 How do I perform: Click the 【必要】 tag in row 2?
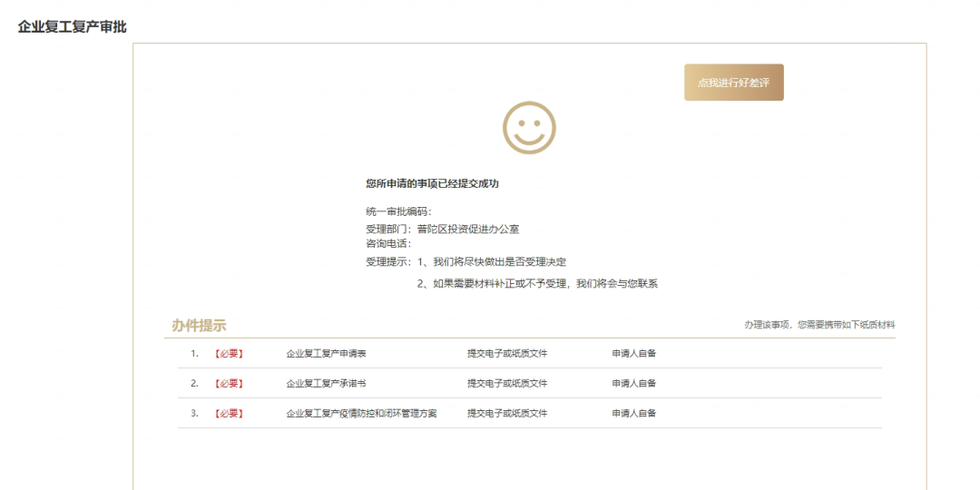pos(228,383)
